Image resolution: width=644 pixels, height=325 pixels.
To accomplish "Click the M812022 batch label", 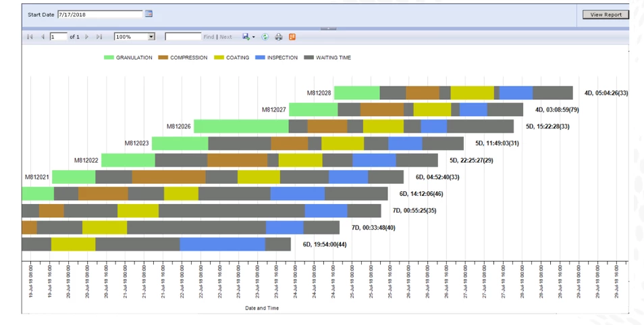I will pyautogui.click(x=86, y=160).
